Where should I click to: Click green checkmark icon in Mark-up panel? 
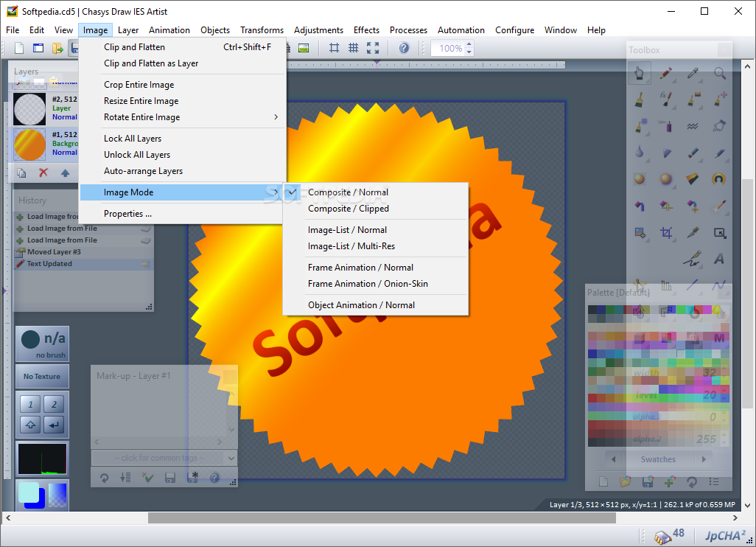(x=147, y=478)
